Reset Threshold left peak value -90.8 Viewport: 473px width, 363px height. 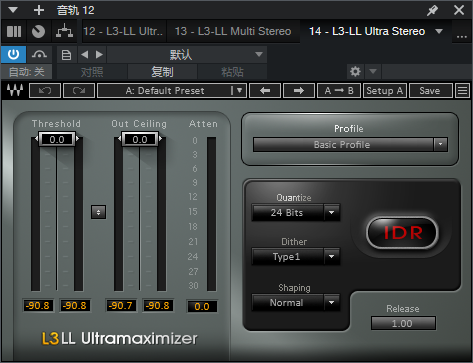38,305
